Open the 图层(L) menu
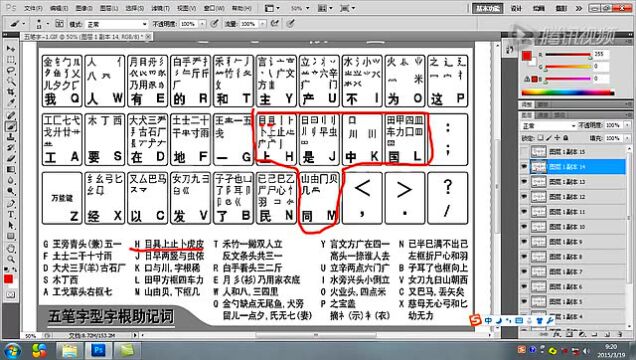 pos(109,8)
